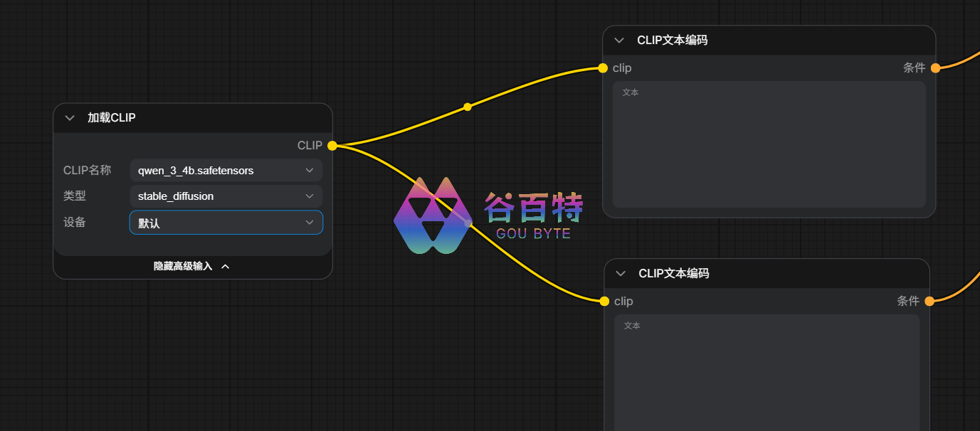Open the CLIP名称 dropdown qwen_3_4b.safetensors
Image resolution: width=980 pixels, height=431 pixels.
[226, 171]
